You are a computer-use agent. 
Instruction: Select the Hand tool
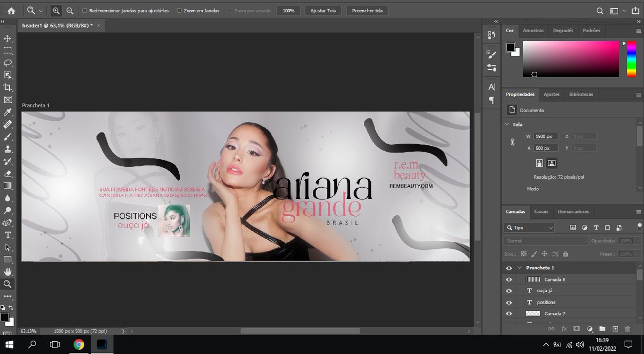click(8, 272)
